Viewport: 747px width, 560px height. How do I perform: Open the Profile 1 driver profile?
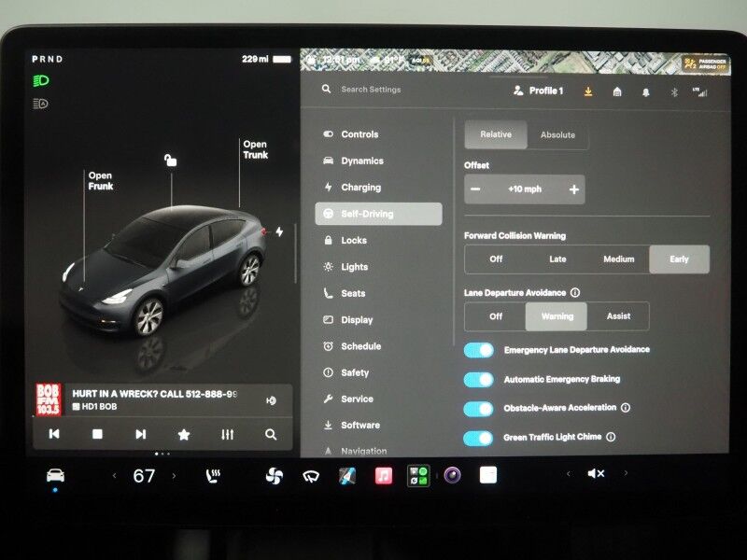click(539, 91)
